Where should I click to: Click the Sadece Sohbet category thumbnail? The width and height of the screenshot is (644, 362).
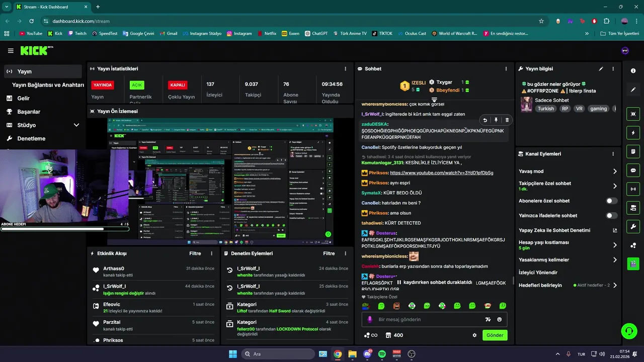click(x=526, y=104)
